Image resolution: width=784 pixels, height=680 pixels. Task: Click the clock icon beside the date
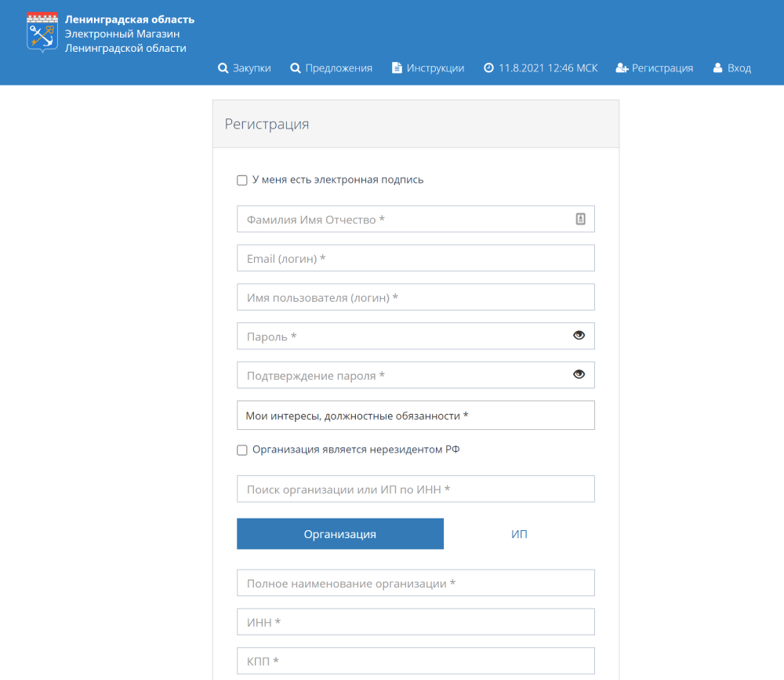pyautogui.click(x=488, y=67)
